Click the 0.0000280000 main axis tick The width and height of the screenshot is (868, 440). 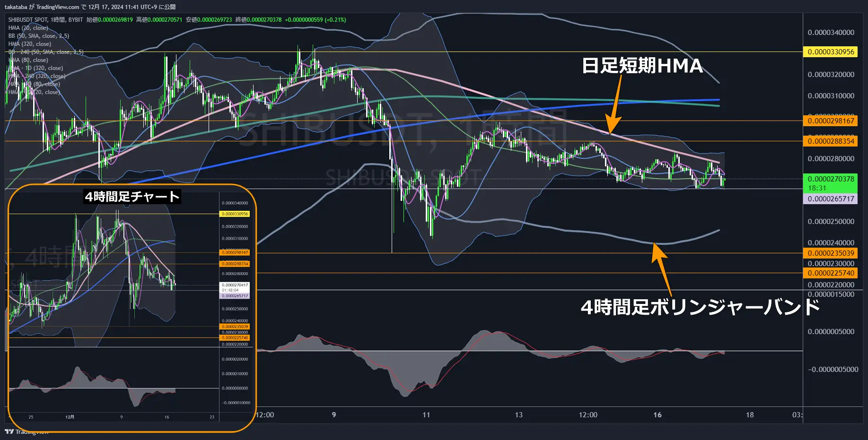[831, 159]
